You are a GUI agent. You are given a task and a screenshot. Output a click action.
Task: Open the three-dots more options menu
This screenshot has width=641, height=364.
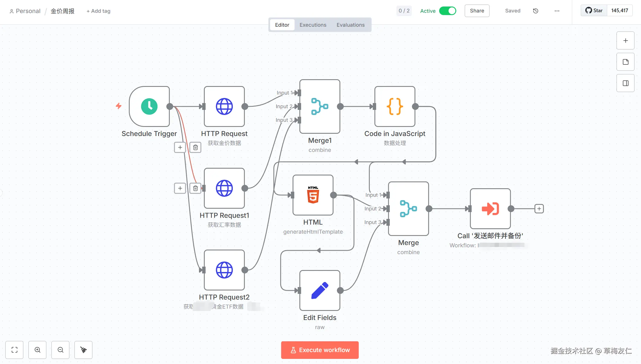click(557, 11)
